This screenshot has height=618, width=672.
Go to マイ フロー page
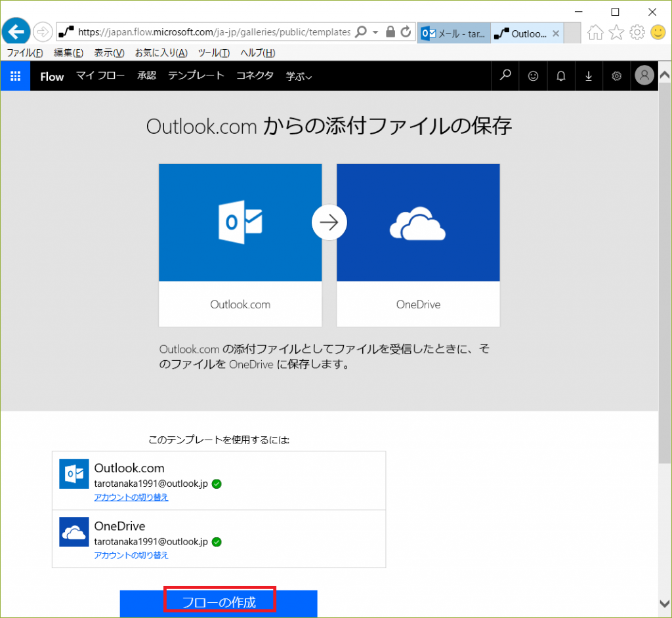pyautogui.click(x=100, y=76)
